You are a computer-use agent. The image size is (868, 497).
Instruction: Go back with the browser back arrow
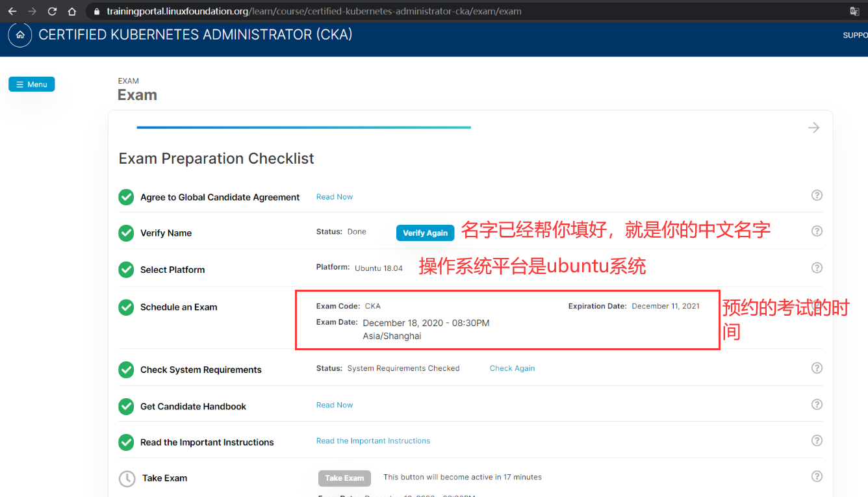12,11
